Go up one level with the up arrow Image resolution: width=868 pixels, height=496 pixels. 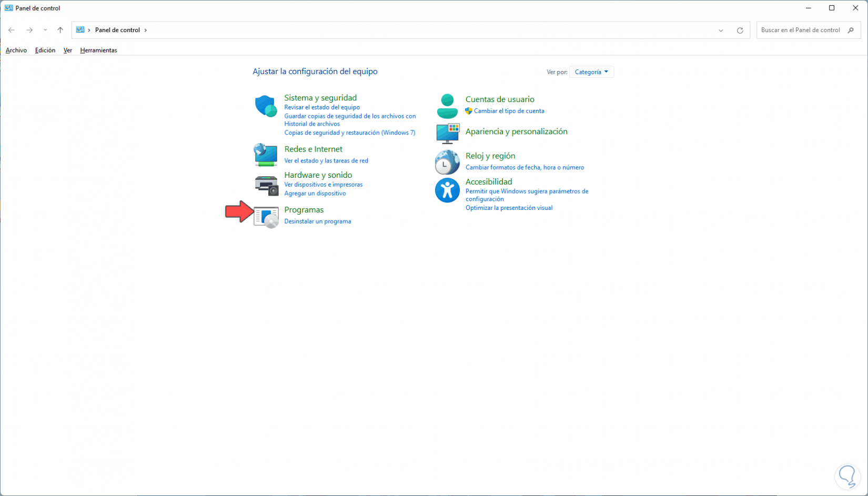[60, 30]
